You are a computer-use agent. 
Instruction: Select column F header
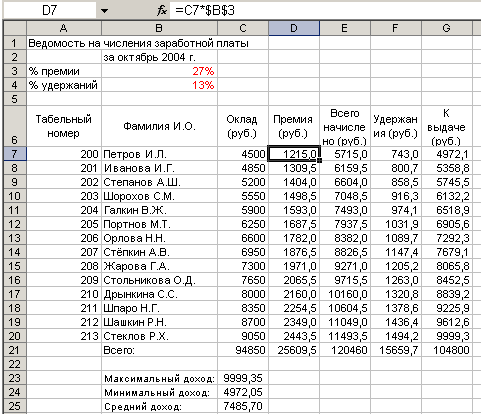tap(396, 28)
